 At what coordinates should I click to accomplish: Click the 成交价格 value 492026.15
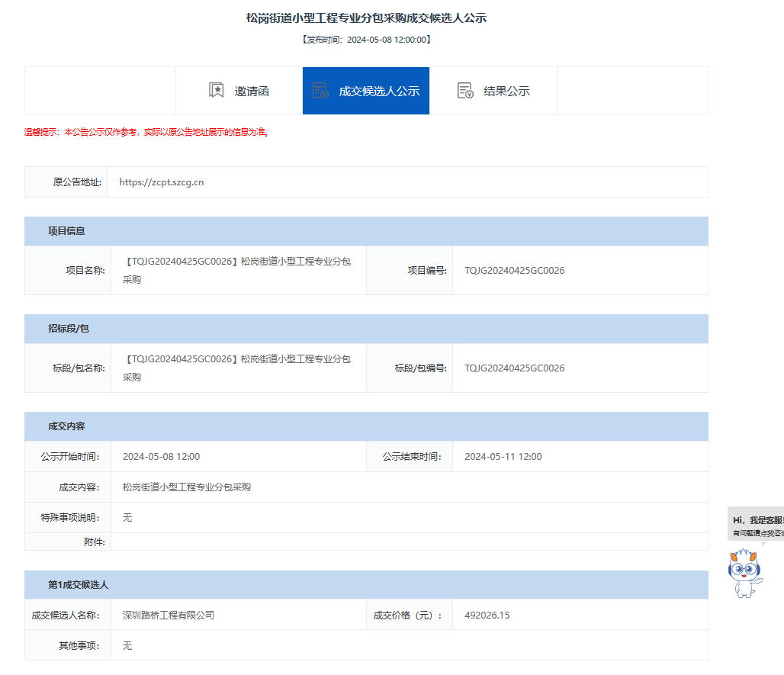[487, 615]
